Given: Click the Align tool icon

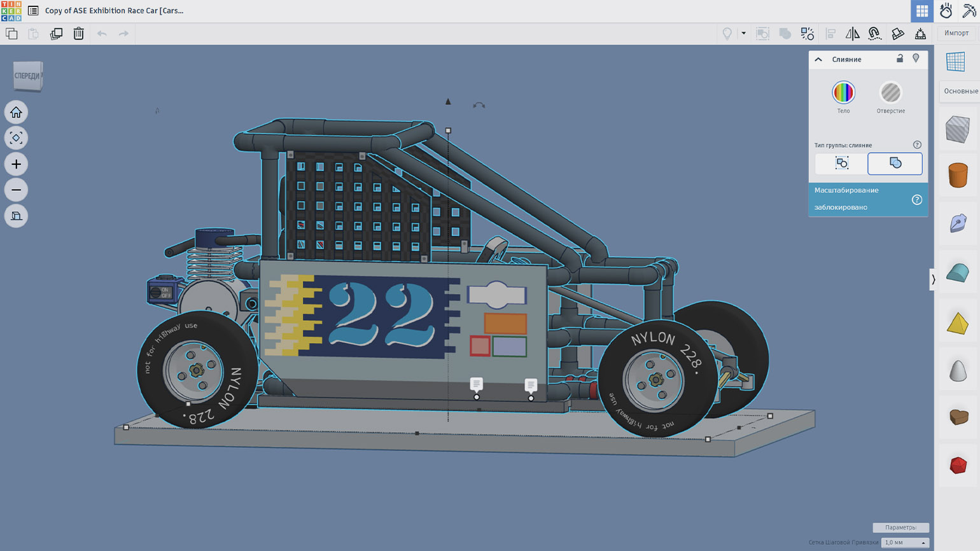Looking at the screenshot, I should pos(830,34).
